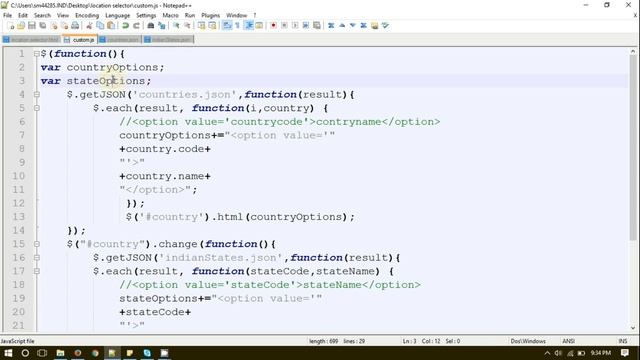Click Dos\Windows line ending in status bar
The height and width of the screenshot is (360, 640).
[528, 341]
